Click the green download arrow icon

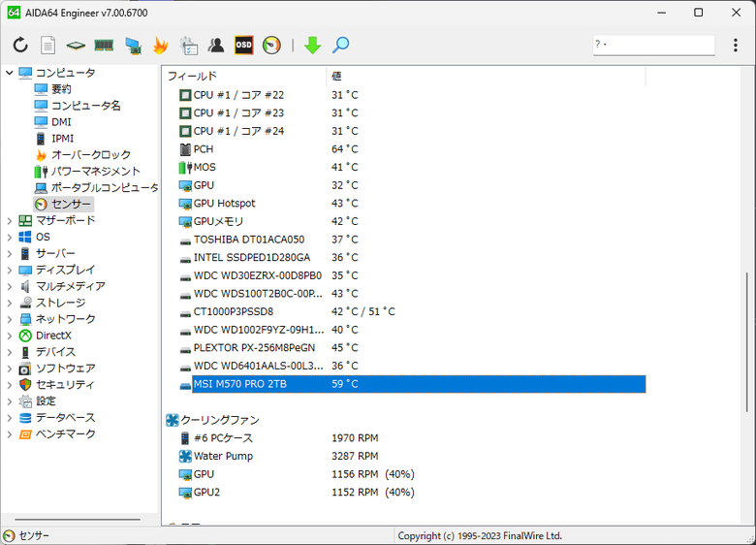312,46
